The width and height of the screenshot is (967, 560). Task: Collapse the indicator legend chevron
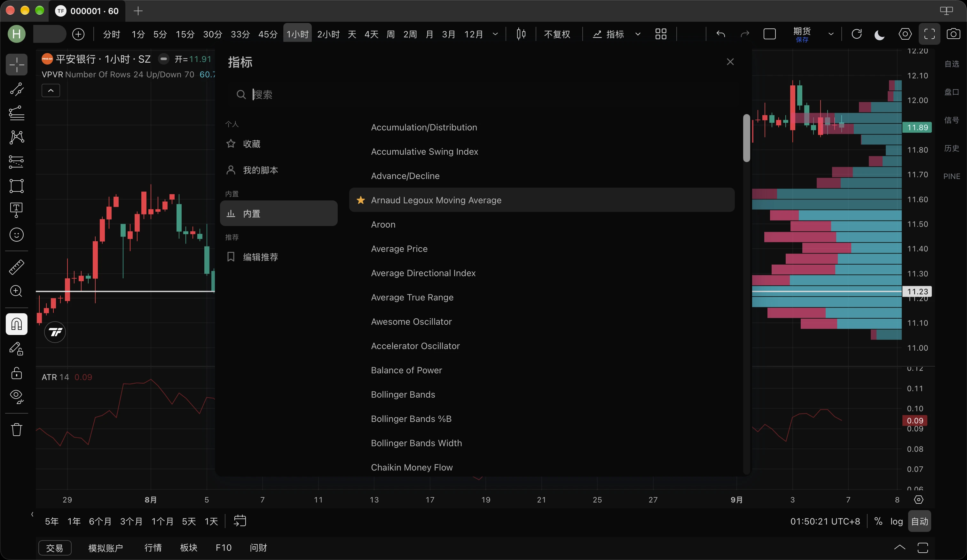[51, 90]
